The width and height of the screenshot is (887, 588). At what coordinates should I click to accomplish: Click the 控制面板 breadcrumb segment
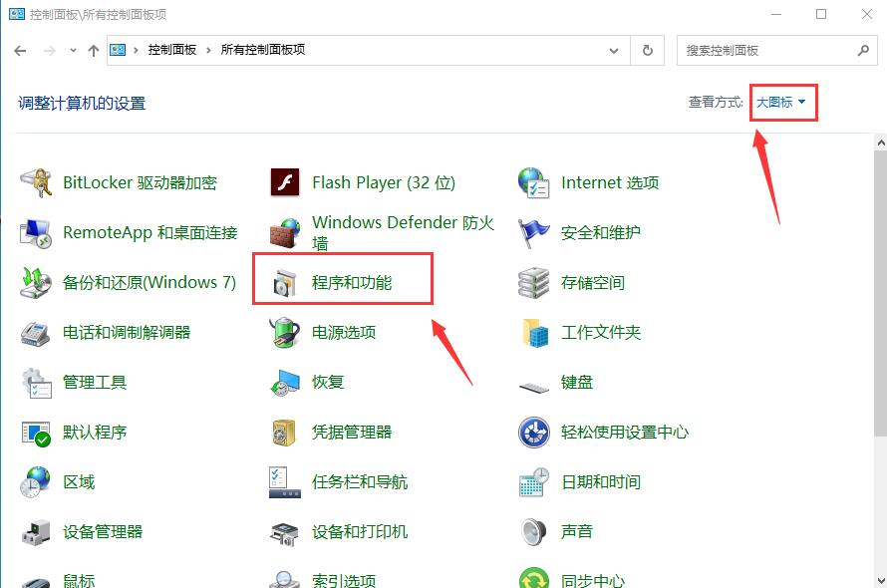pyautogui.click(x=171, y=50)
